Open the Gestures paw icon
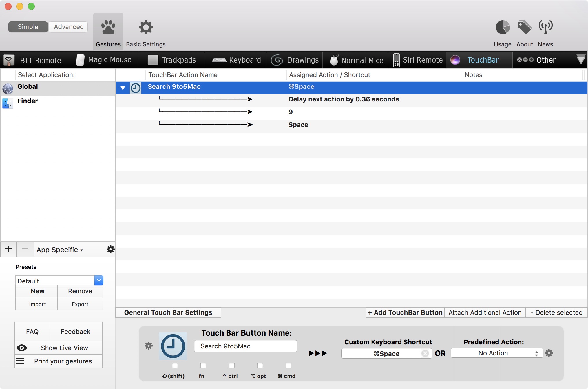This screenshot has height=389, width=588. pos(108,28)
